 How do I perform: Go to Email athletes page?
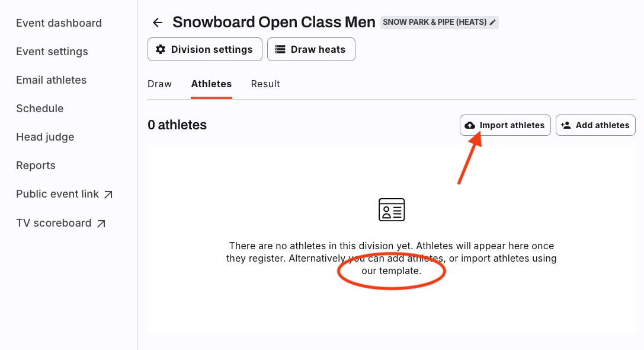tap(52, 80)
